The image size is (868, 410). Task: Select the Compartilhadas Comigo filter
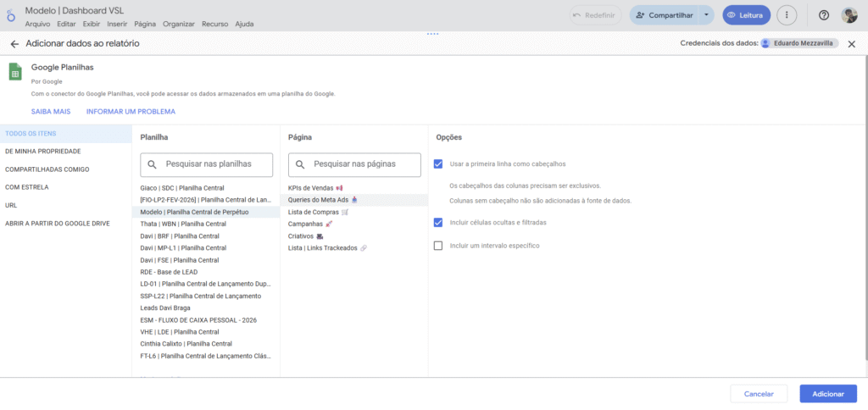pos(47,169)
